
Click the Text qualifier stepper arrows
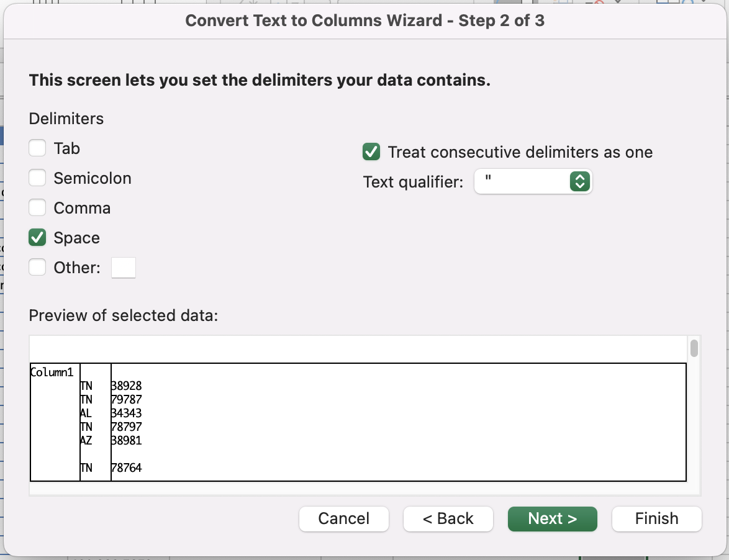579,181
